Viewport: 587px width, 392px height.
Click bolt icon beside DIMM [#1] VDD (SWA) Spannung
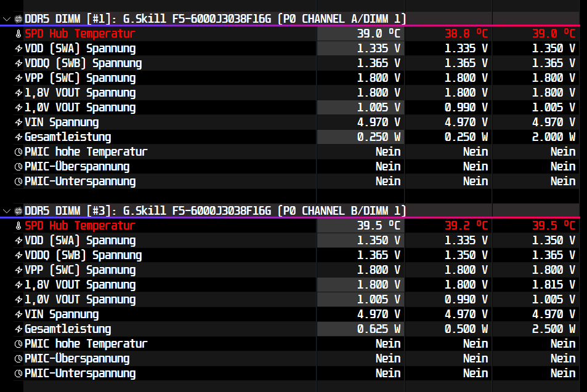click(18, 48)
